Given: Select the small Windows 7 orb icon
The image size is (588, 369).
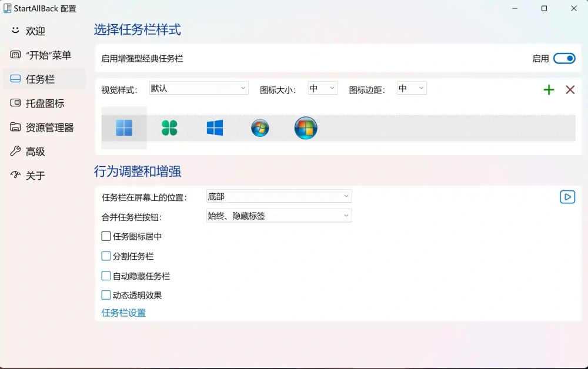Looking at the screenshot, I should click(260, 128).
